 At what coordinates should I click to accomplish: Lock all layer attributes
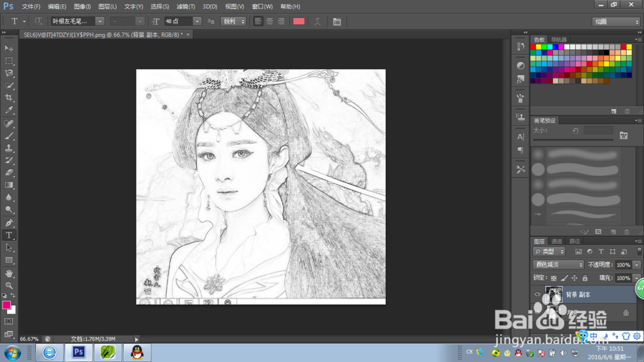(x=585, y=278)
